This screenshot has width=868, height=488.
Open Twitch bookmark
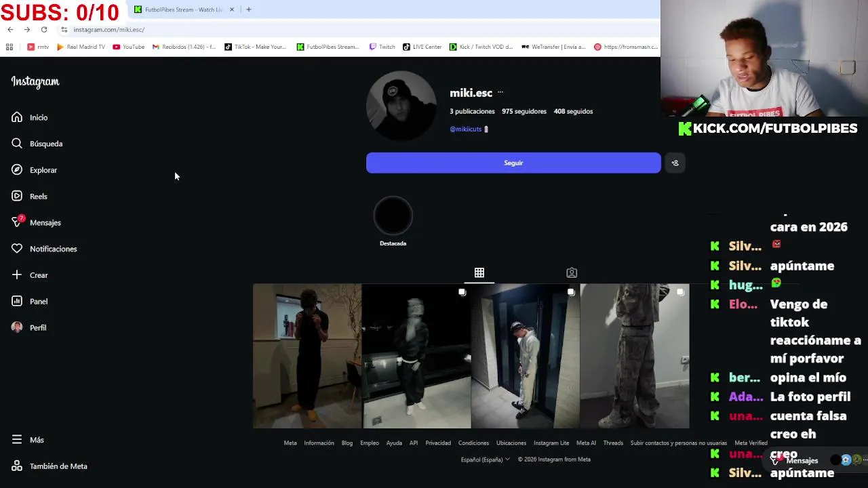point(382,47)
